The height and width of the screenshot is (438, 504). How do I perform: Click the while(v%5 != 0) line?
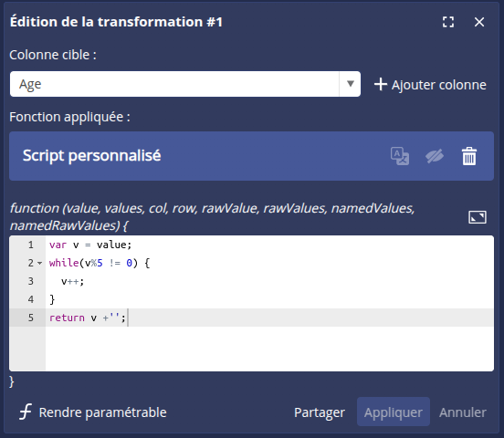(x=100, y=263)
